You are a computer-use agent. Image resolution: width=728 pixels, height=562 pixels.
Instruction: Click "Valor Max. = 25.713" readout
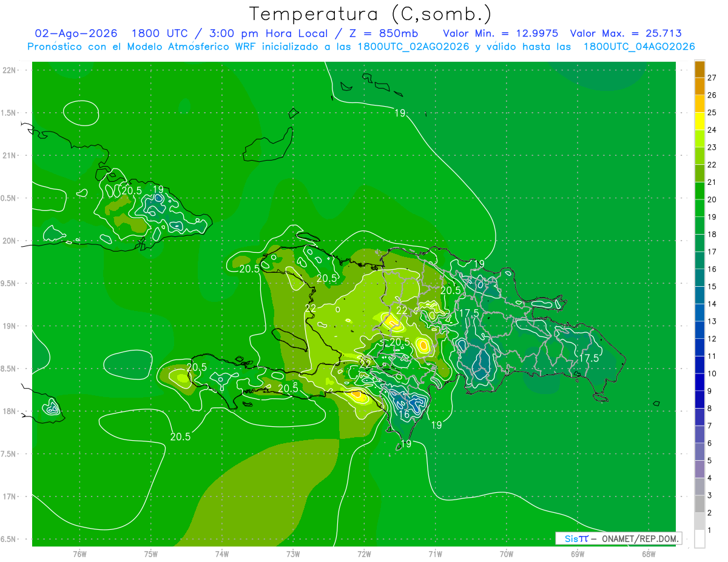(626, 33)
